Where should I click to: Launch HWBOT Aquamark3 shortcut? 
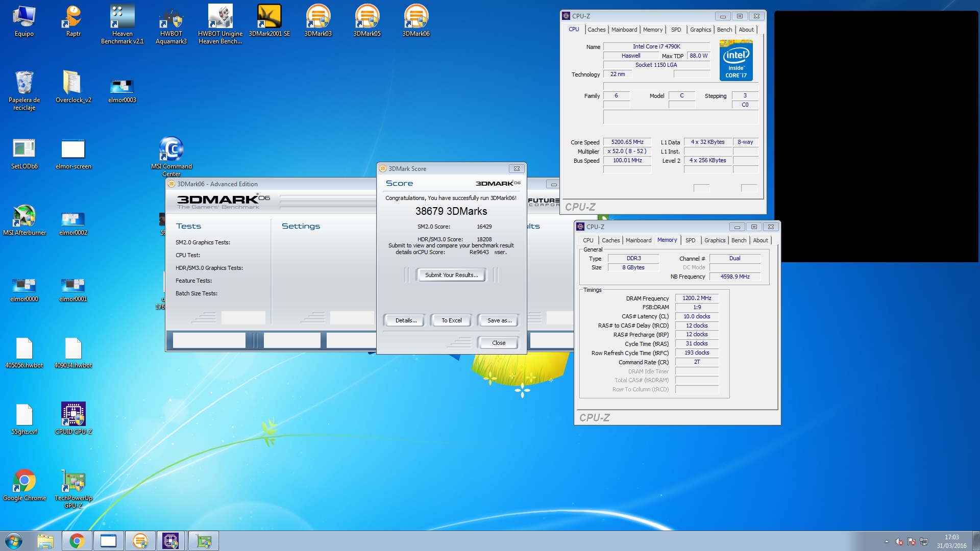(x=171, y=24)
